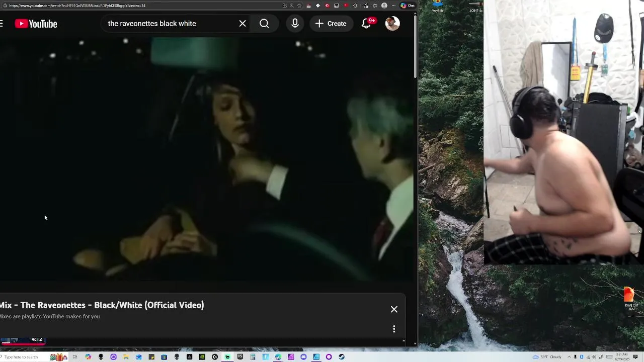Open the Edge profile avatar

click(384, 6)
